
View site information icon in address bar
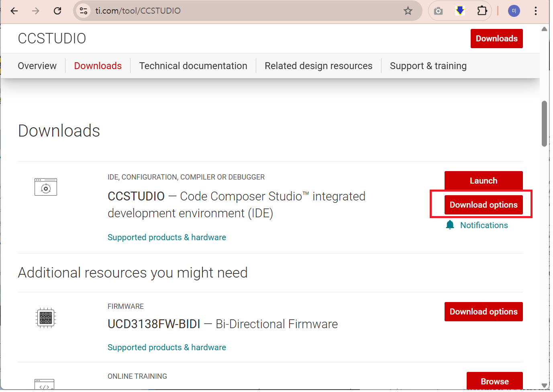tap(84, 11)
